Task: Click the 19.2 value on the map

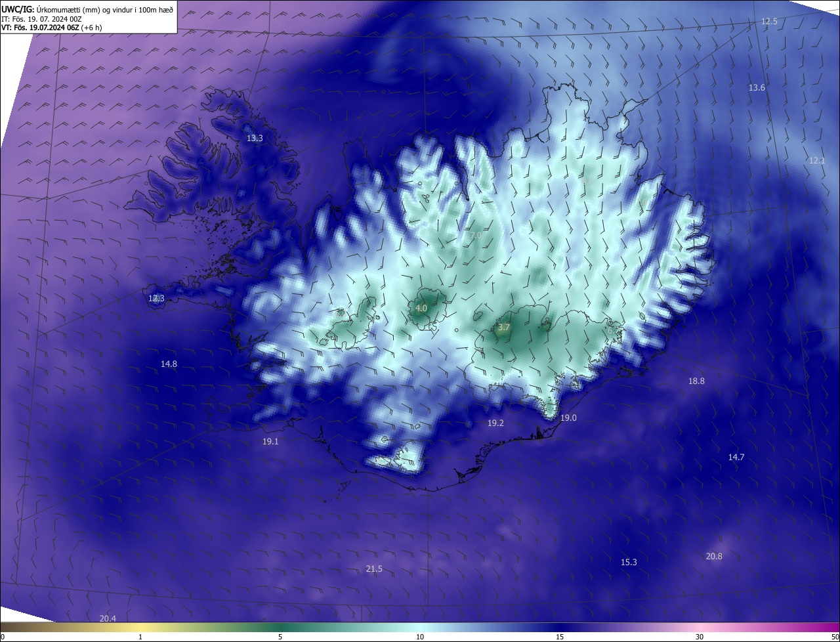Action: coord(495,423)
